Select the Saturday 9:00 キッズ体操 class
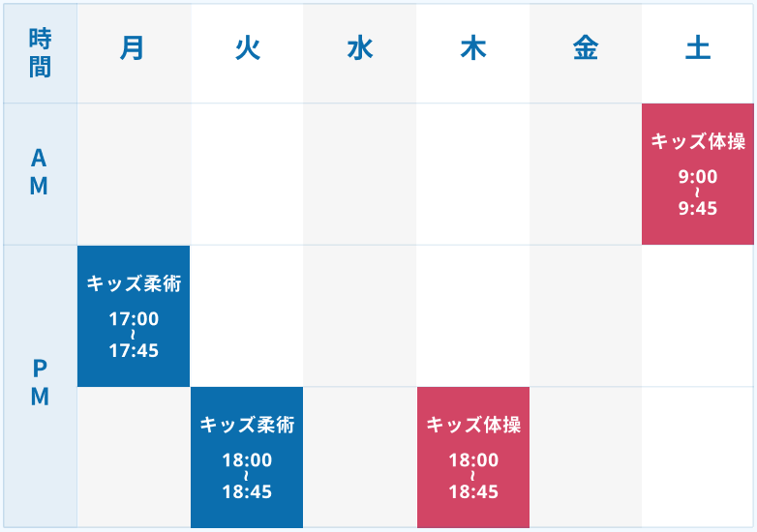Viewport: 757px width, 532px height. [697, 174]
